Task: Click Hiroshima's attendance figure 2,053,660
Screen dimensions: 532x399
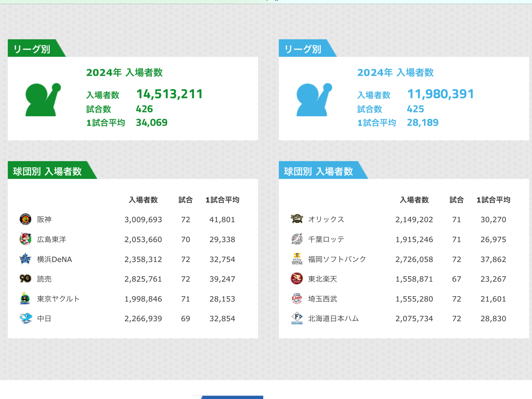Action: (x=143, y=240)
